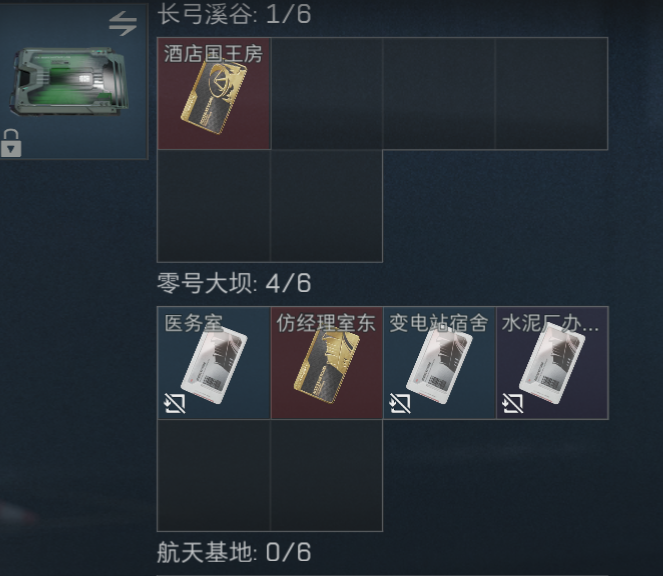
Task: Click third empty slot in 长弓溪谷 top row
Action: coord(439,93)
